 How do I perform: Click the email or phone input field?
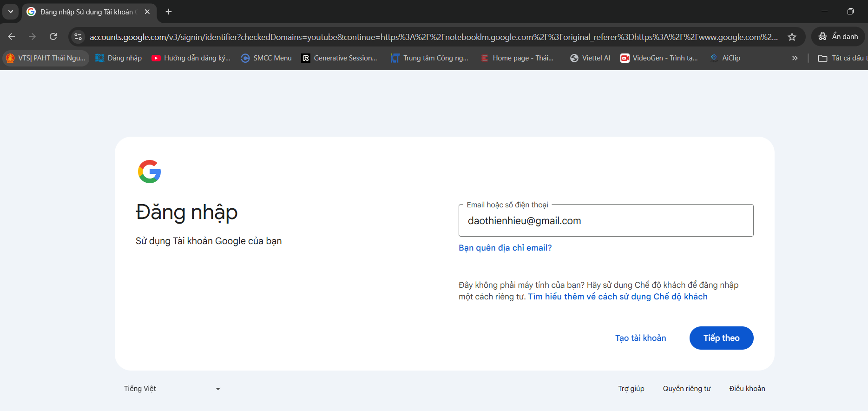click(x=605, y=221)
